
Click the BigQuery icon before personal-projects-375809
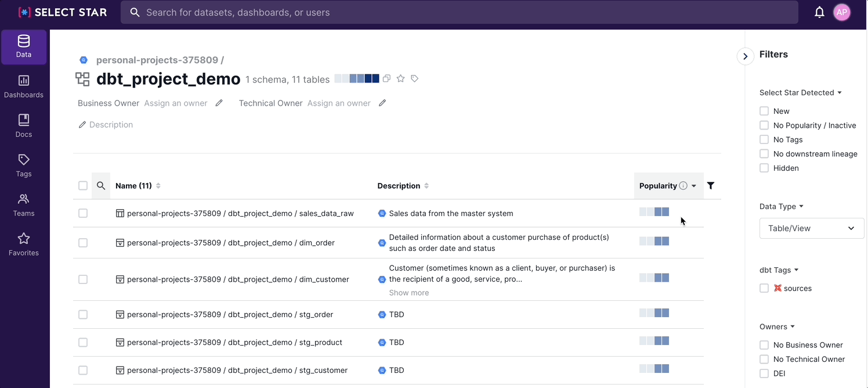[84, 60]
